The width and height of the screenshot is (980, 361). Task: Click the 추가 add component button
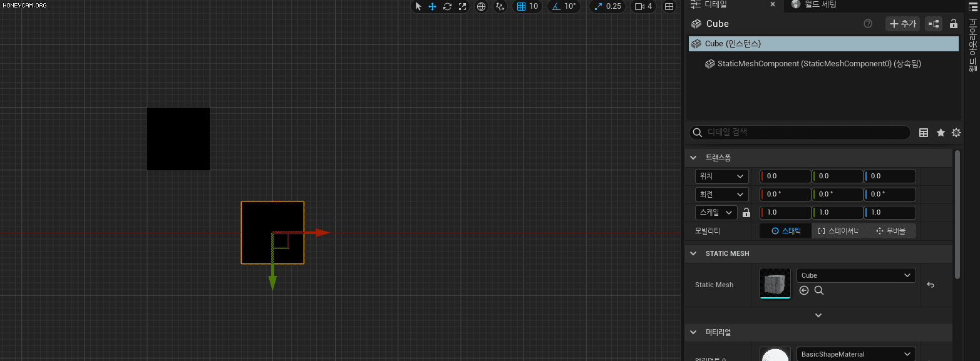pyautogui.click(x=902, y=24)
